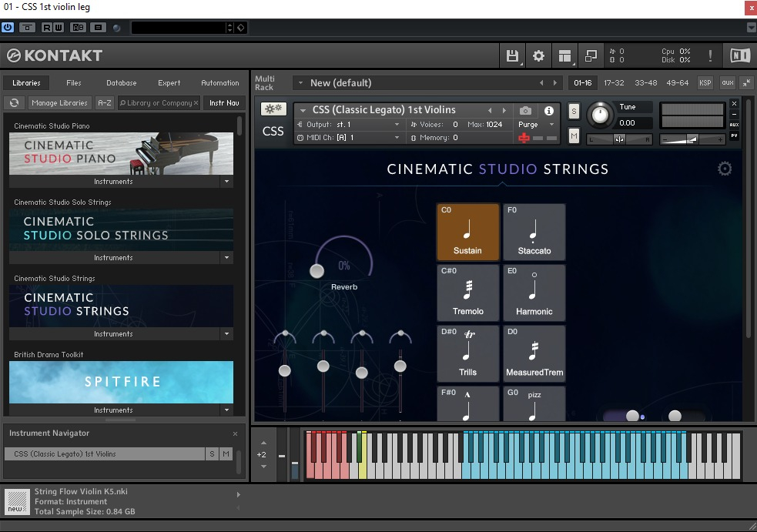This screenshot has width=757, height=532.
Task: Click the workspace layout panel icon
Action: tap(565, 55)
